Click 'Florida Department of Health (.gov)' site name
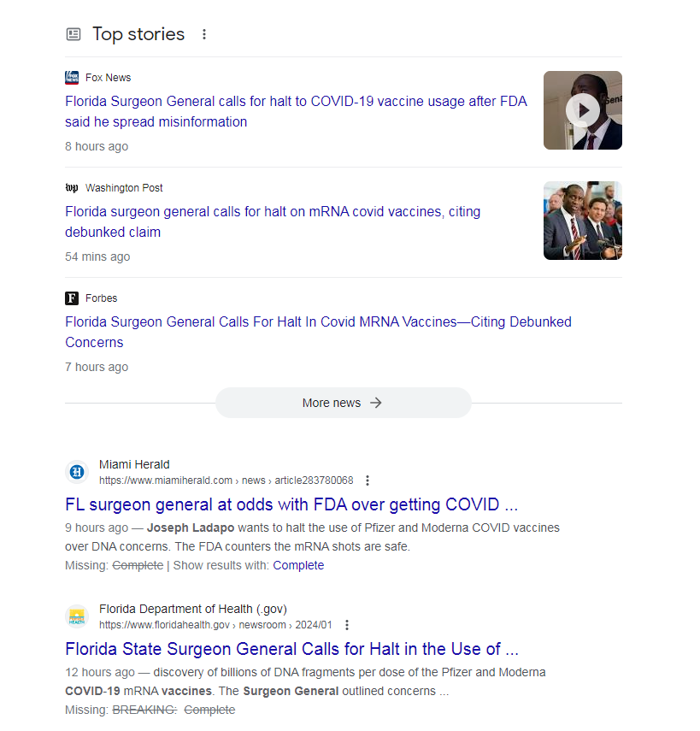The width and height of the screenshot is (700, 731). (x=193, y=610)
